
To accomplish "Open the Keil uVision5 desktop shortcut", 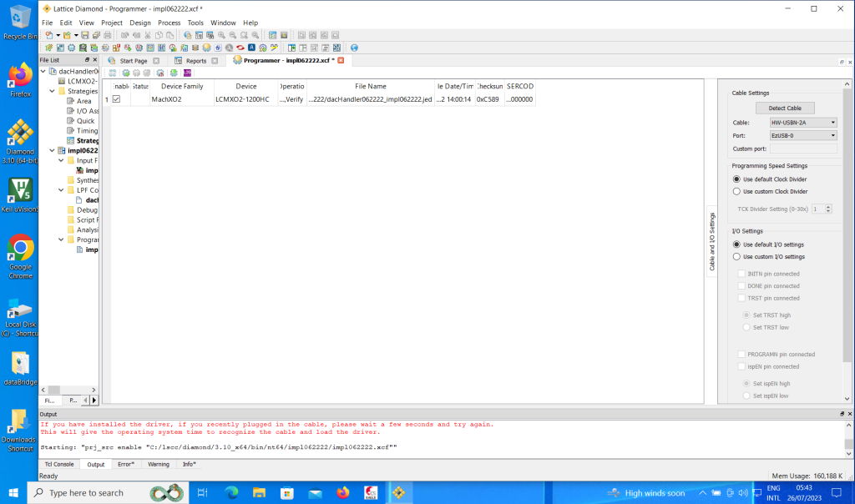I will 20,195.
